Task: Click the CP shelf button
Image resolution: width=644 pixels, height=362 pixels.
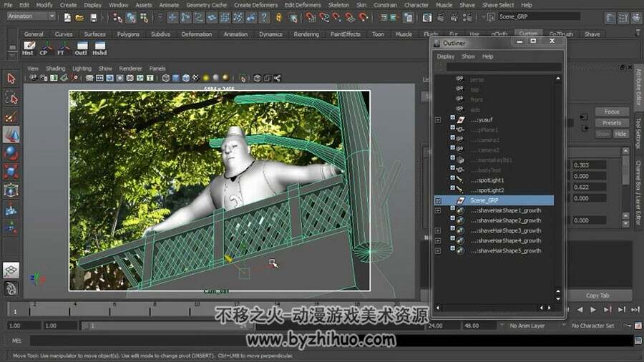Action: pyautogui.click(x=45, y=48)
